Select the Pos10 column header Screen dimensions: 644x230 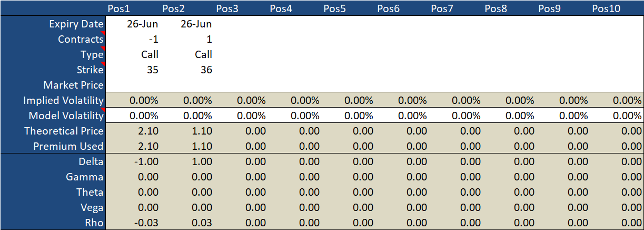click(606, 8)
